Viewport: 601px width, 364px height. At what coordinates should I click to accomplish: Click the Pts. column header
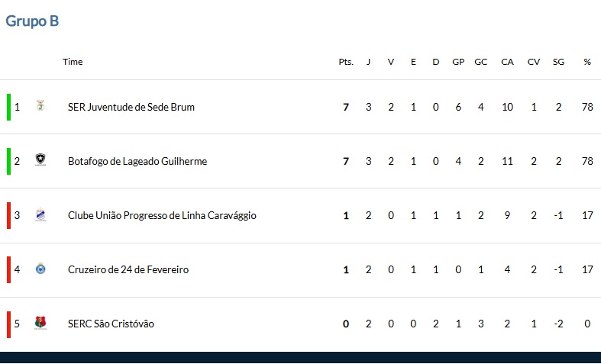[x=346, y=62]
